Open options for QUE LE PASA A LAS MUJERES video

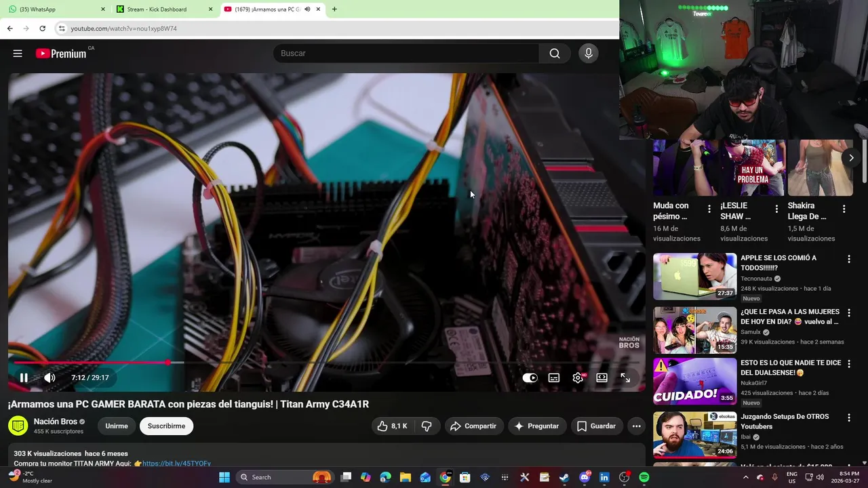pyautogui.click(x=849, y=313)
